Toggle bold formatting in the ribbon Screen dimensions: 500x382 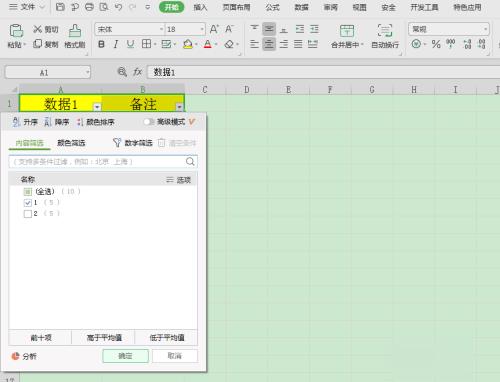[x=101, y=44]
